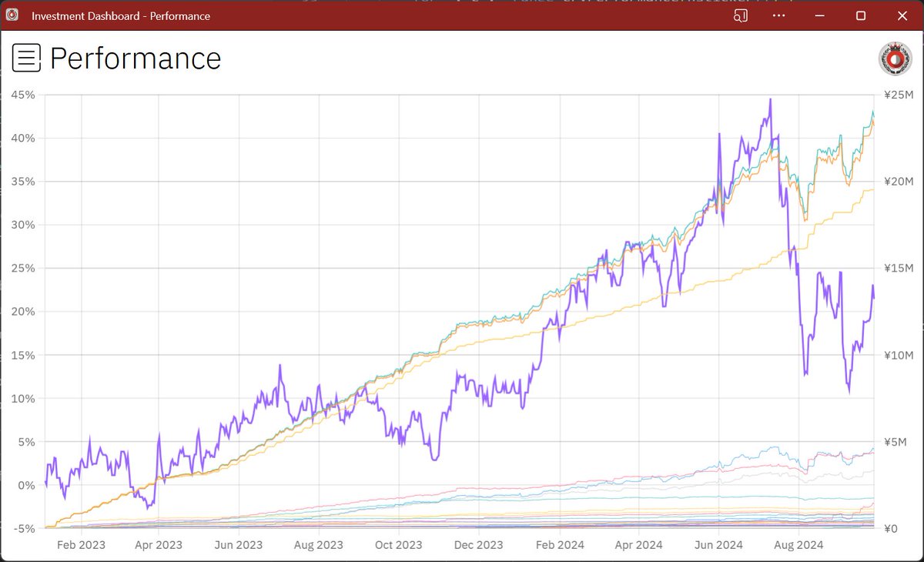Open the hamburger navigation menu

point(26,58)
